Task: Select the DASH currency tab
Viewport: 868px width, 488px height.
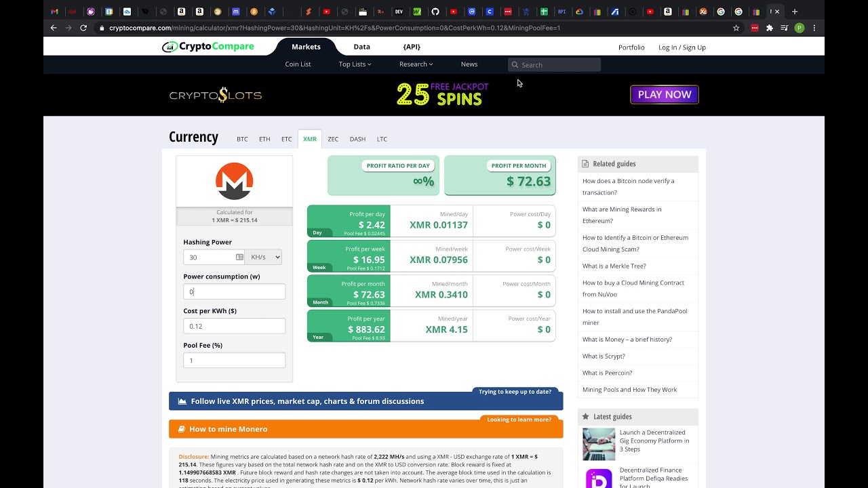Action: point(357,139)
